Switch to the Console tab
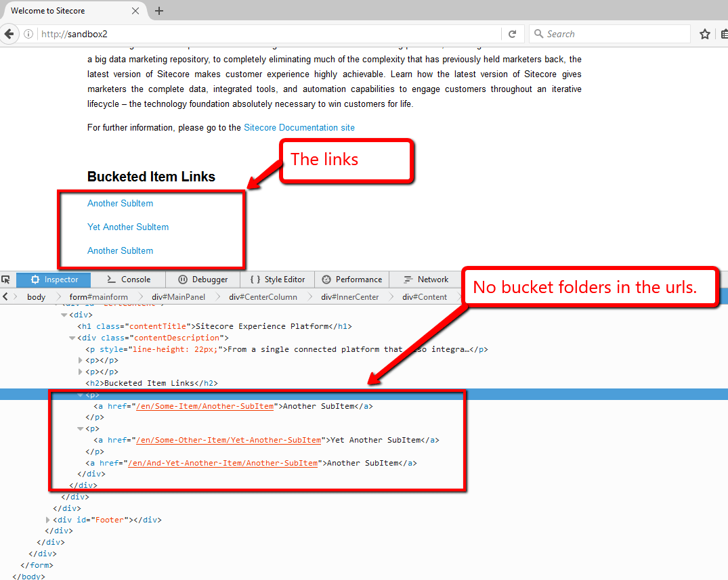 (129, 280)
